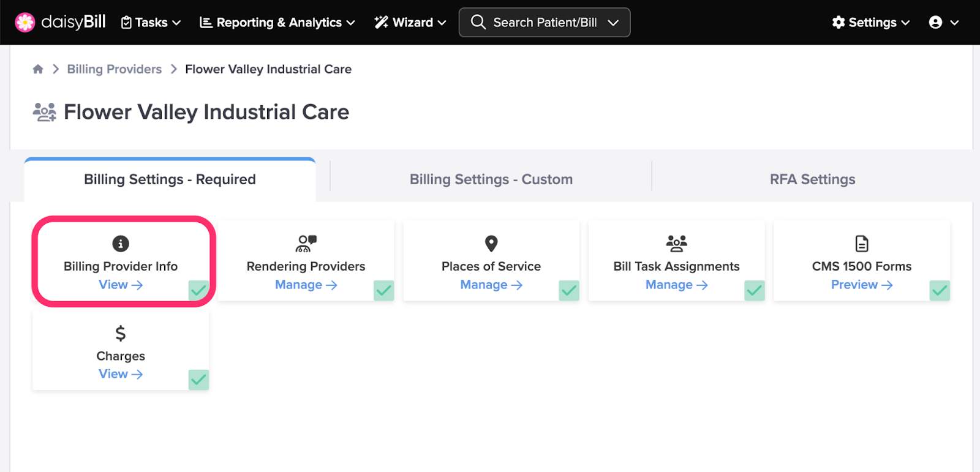Click the daisyBill wordmark text
The width and height of the screenshot is (980, 472).
[73, 22]
